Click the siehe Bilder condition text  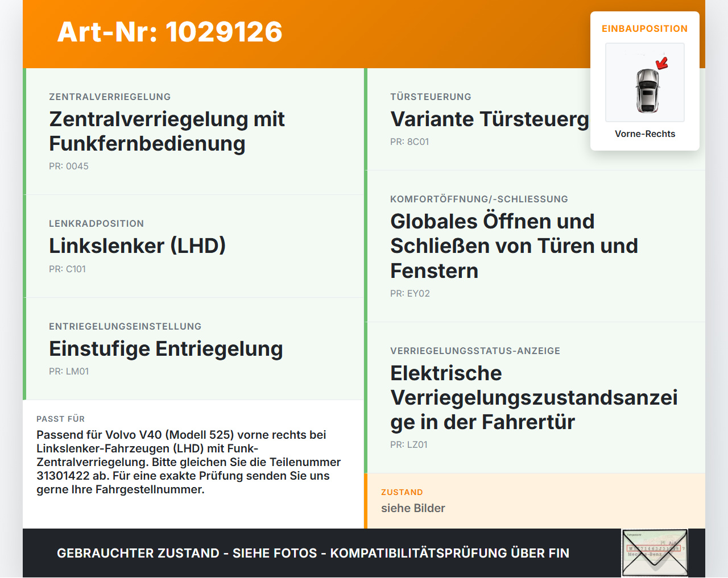coord(413,508)
